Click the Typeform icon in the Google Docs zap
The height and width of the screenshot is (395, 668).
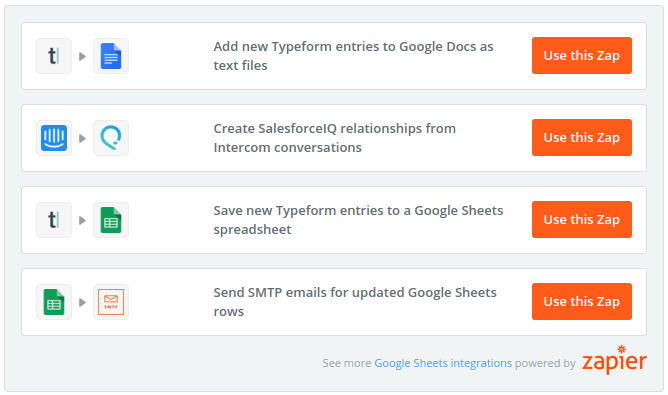[x=54, y=56]
